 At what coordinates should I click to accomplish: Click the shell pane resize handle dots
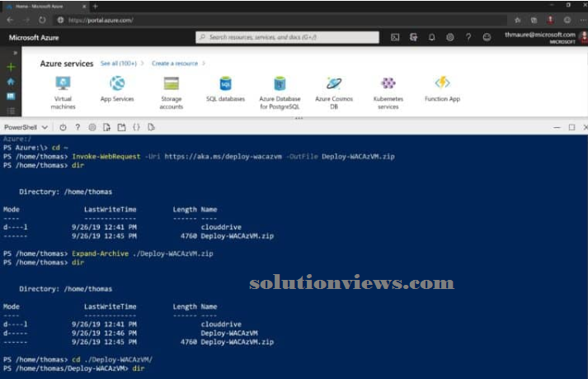coord(299,118)
